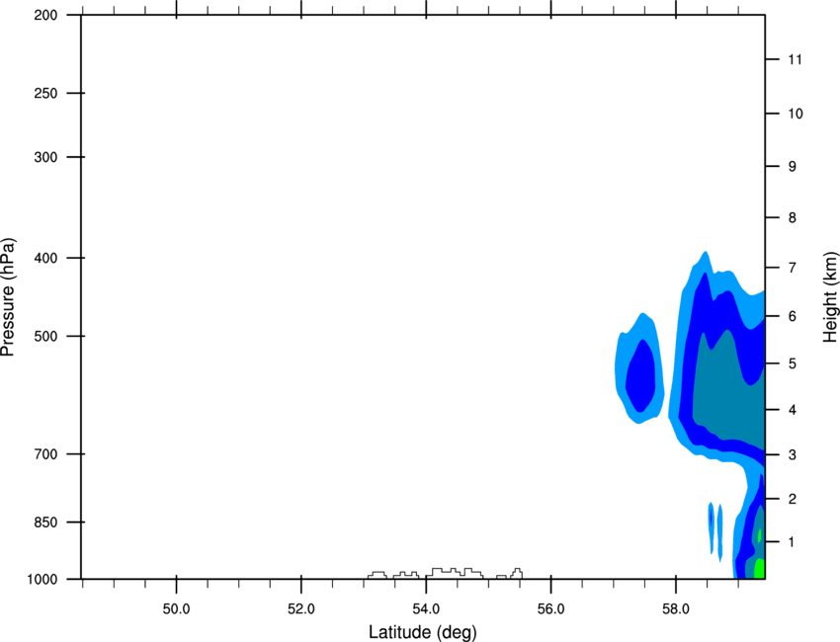Click the 50.0 latitude tick label

(x=176, y=609)
